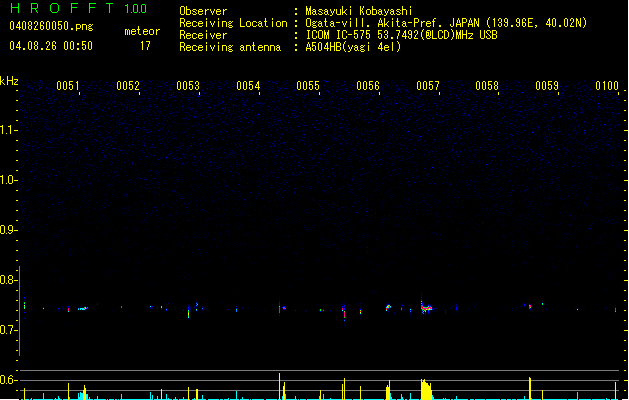Screen dimensions: 629x400
Task: Click the 'Receiving Location' label
Action: 233,23
